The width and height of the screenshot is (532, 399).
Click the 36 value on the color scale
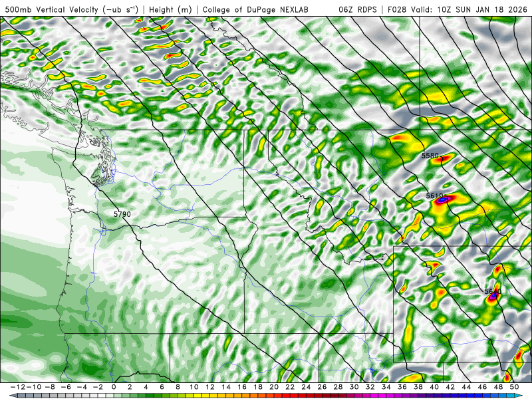coord(402,387)
